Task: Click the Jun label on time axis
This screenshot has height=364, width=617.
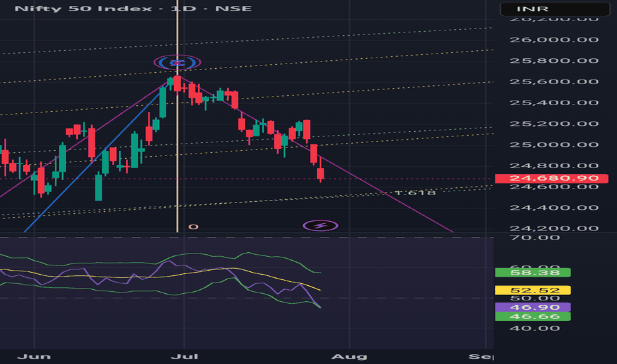Action: tap(34, 357)
